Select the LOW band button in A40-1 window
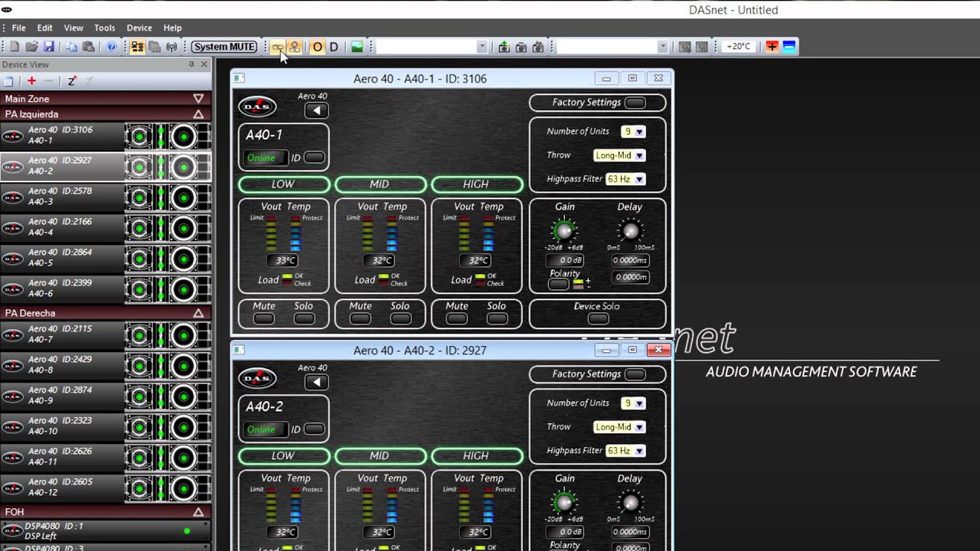 tap(284, 184)
